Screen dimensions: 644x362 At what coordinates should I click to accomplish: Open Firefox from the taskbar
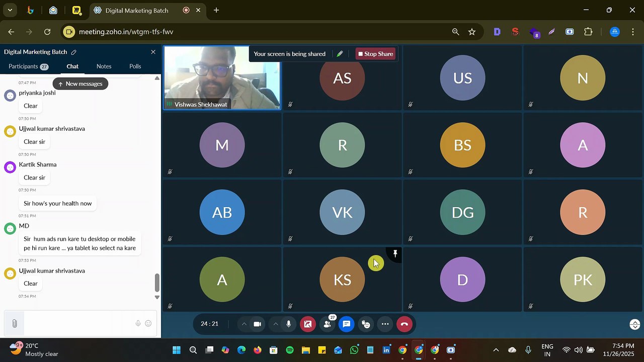click(x=258, y=350)
